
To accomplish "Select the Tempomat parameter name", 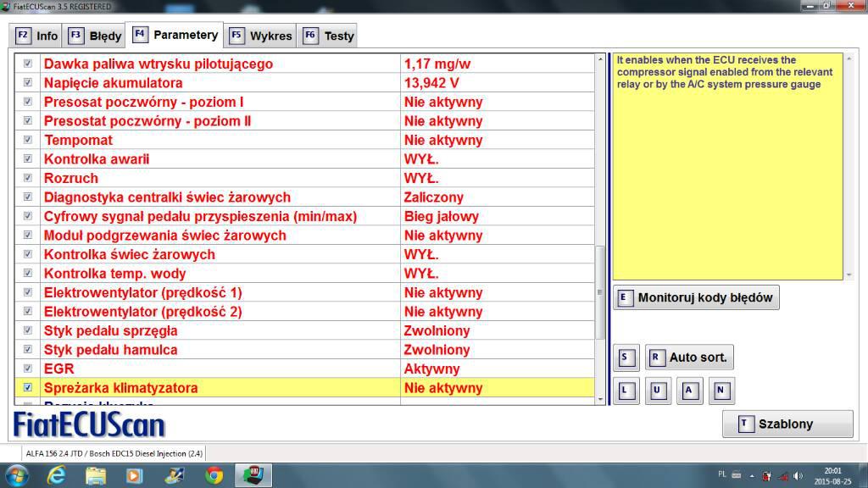I will (78, 140).
